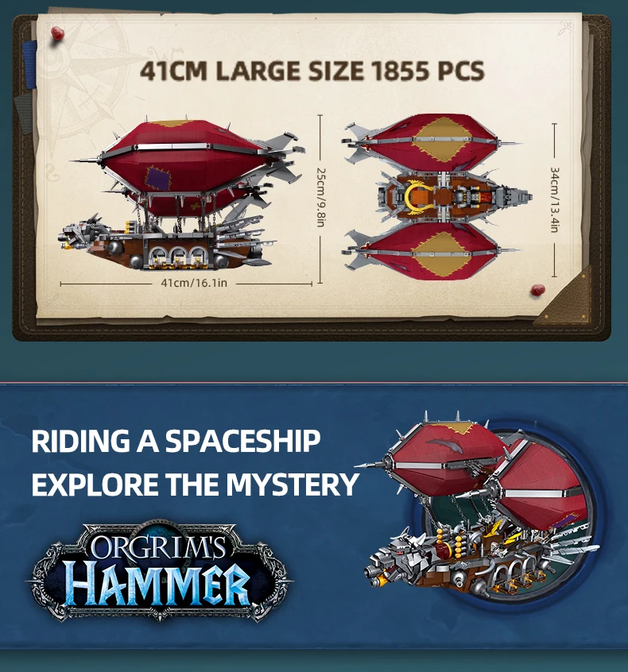Click the 41cm/16.1in width label
Viewport: 628px width, 672px height.
tap(194, 283)
